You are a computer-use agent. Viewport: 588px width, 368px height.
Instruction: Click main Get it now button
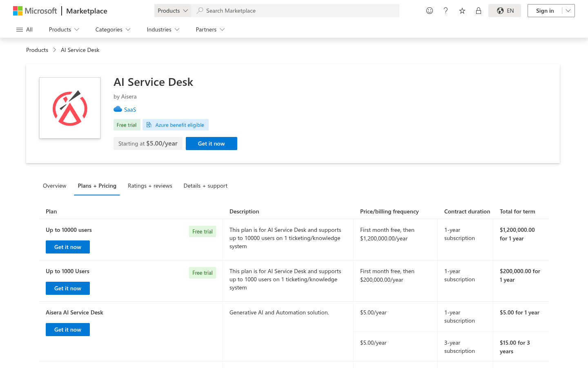click(x=212, y=144)
